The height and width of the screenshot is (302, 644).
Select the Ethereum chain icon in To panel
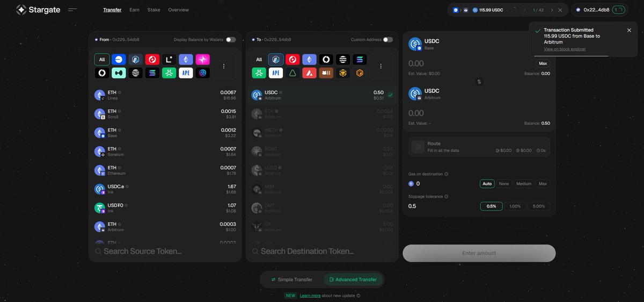tap(309, 60)
